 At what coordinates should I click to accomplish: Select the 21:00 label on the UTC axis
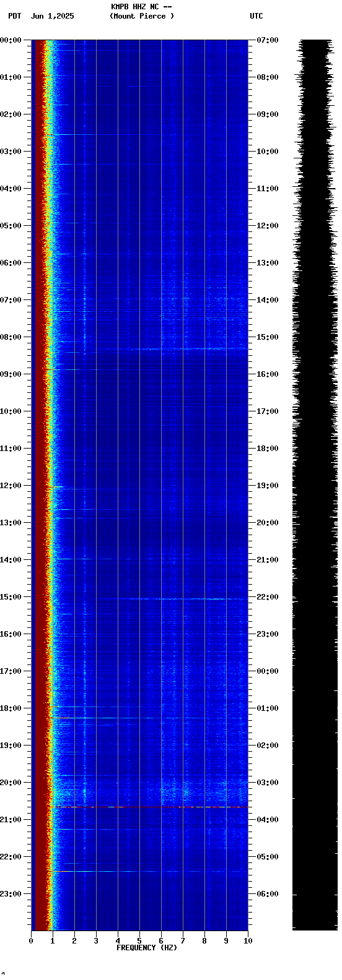(x=268, y=560)
